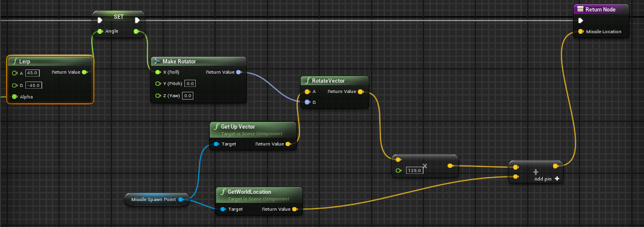Click the add node top input pin
644x227 pixels.
516,167
